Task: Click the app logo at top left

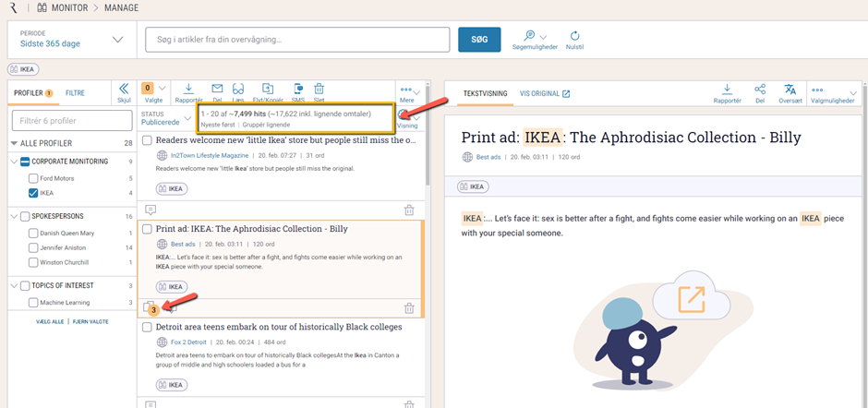Action: click(14, 7)
